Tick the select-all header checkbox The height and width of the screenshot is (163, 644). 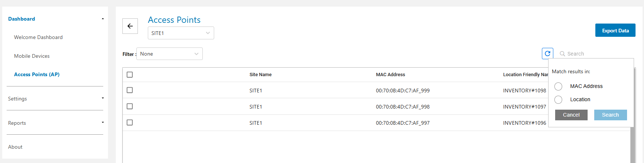[x=130, y=75]
